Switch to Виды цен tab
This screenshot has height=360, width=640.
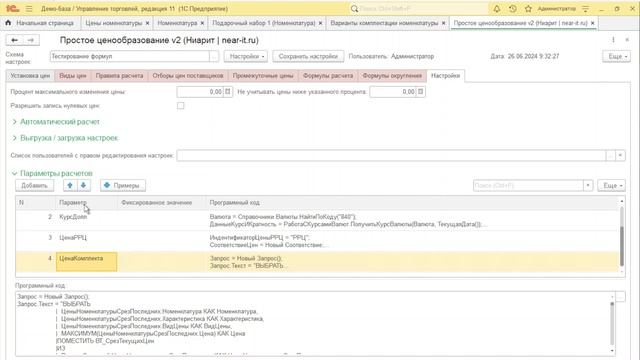click(x=73, y=76)
